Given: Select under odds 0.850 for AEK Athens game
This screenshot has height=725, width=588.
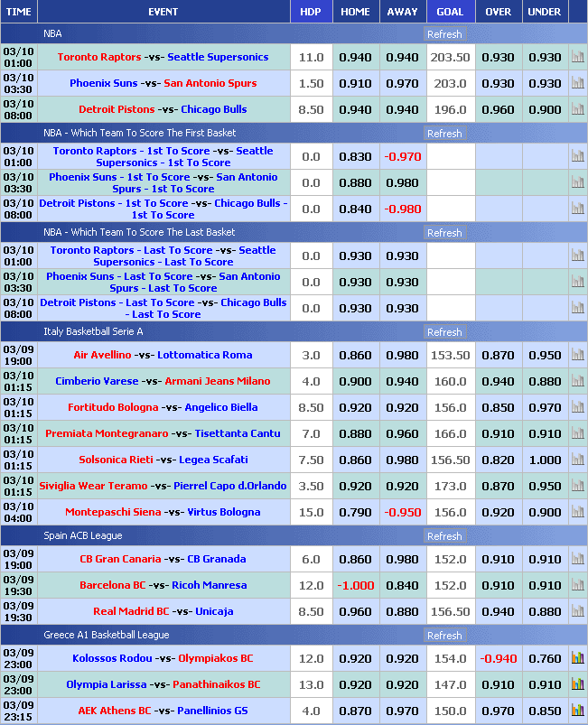Looking at the screenshot, I should [x=545, y=711].
